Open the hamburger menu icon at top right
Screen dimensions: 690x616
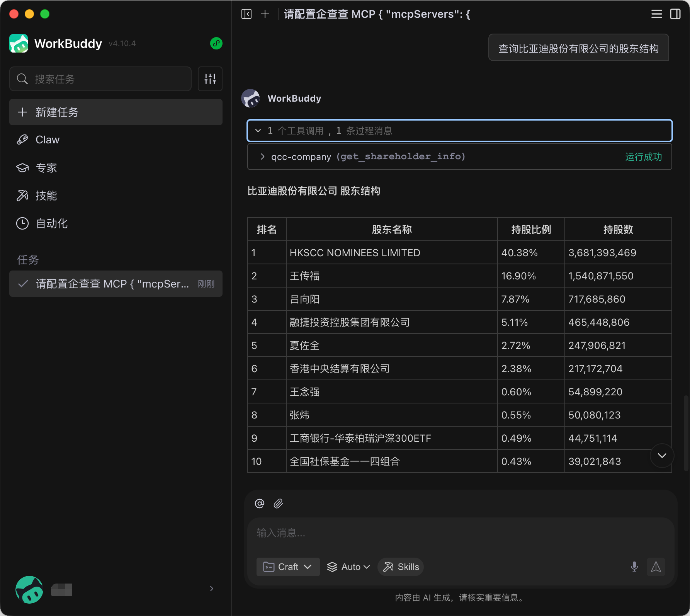656,14
